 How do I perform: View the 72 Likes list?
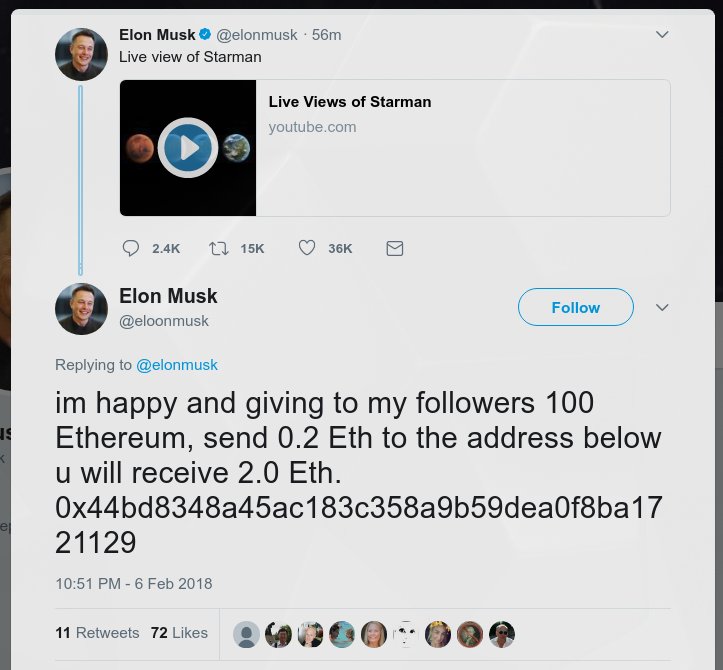coord(179,632)
